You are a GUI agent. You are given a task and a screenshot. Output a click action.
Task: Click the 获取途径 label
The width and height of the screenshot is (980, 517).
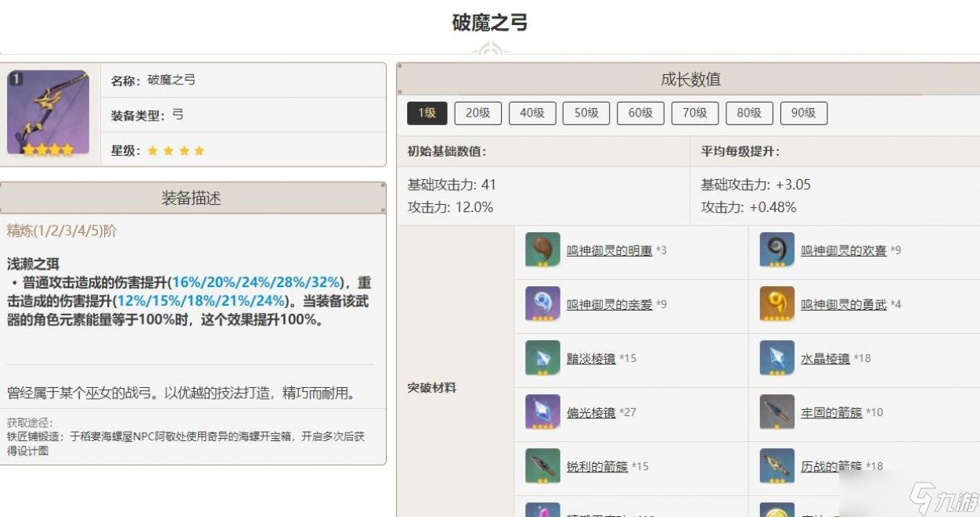[x=30, y=422]
